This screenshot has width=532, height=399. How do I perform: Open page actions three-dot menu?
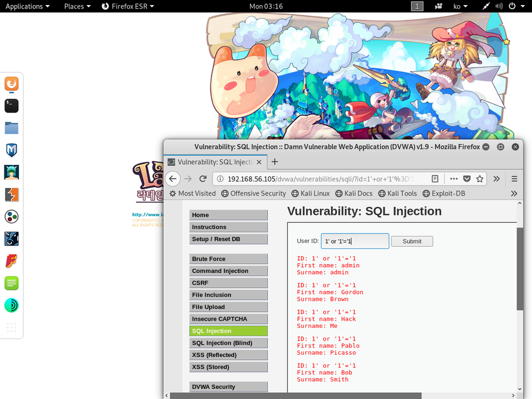tap(454, 179)
